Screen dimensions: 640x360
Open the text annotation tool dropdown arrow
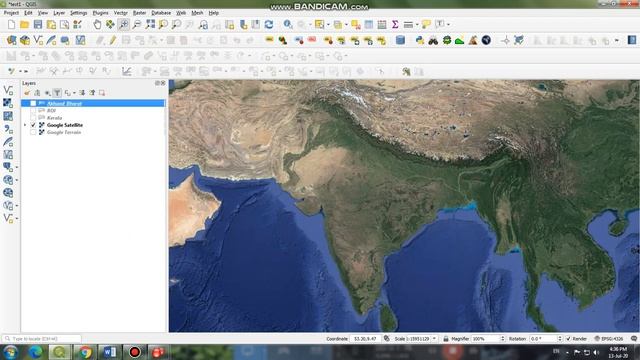point(449,25)
